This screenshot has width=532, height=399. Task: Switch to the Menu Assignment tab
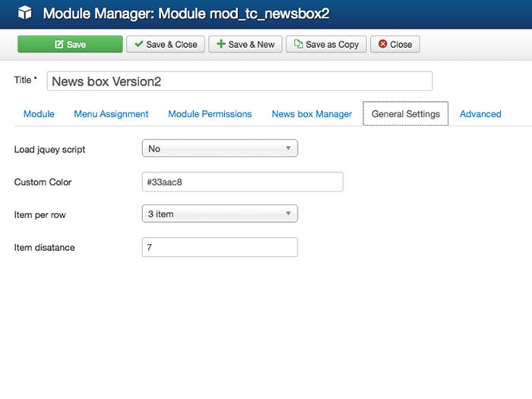111,114
